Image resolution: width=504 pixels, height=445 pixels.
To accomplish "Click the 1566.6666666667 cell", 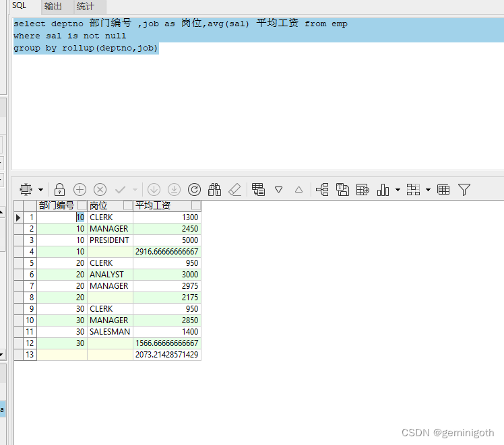I will point(167,343).
